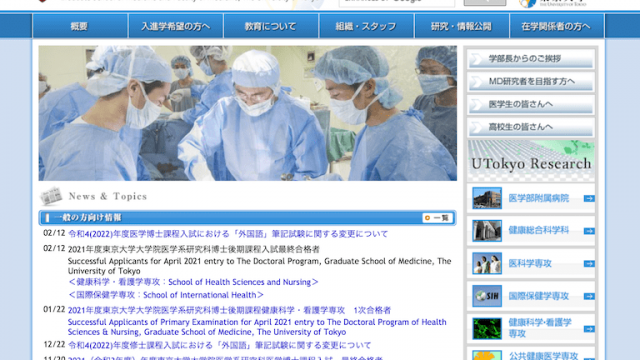Screen dimensions: 640x360
Task: Click the Google search input field
Action: 397,2
